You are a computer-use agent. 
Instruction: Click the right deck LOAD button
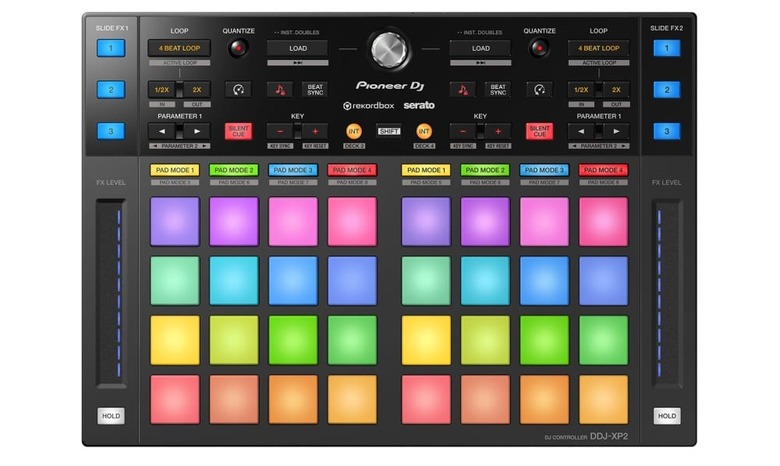(x=481, y=48)
